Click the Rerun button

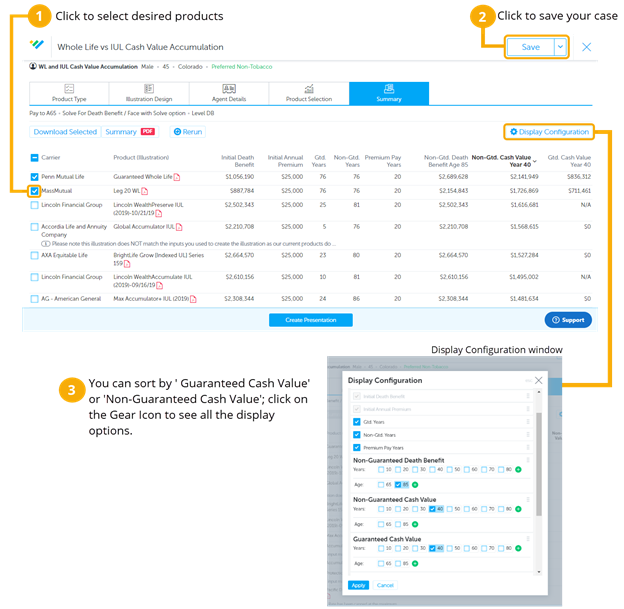[x=188, y=132]
